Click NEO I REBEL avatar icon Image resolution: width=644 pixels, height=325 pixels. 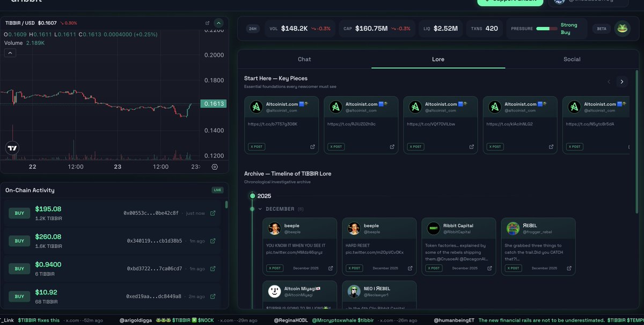(x=354, y=291)
